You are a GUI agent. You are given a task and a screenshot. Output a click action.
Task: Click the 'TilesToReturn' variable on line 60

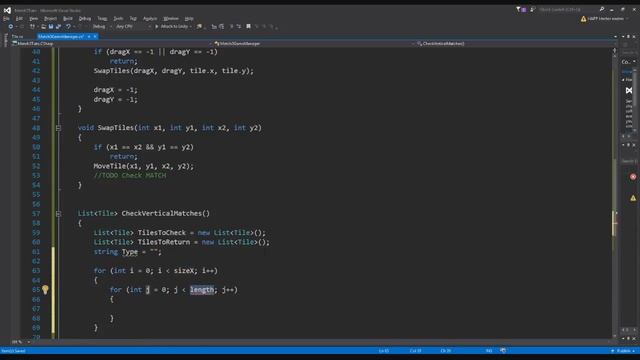tap(164, 242)
